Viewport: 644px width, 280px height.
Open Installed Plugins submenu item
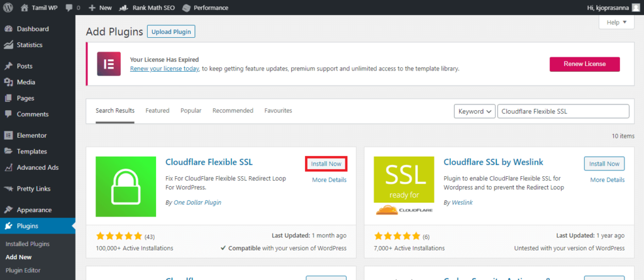(28, 244)
